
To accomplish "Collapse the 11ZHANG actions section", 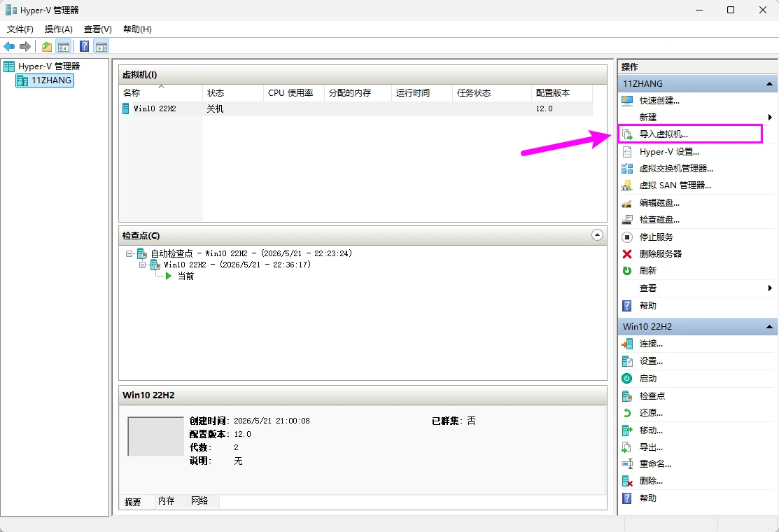I will point(769,84).
